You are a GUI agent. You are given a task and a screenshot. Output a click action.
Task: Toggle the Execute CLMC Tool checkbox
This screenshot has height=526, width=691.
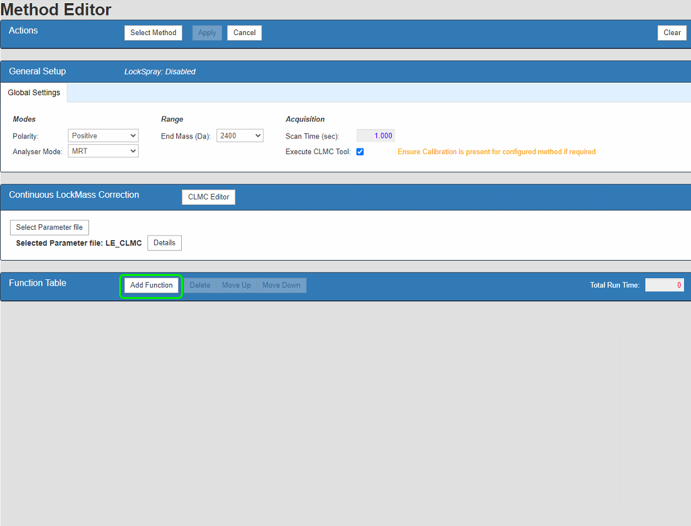point(360,152)
